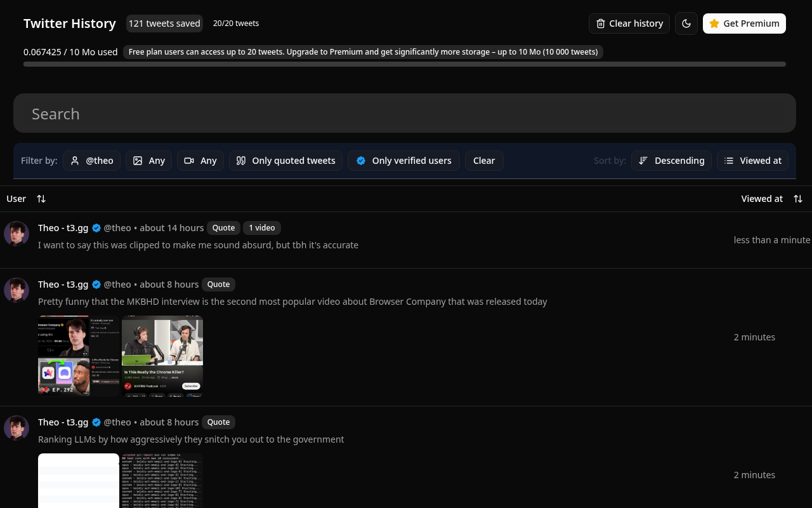Toggle the Only verified users filter

tap(403, 161)
